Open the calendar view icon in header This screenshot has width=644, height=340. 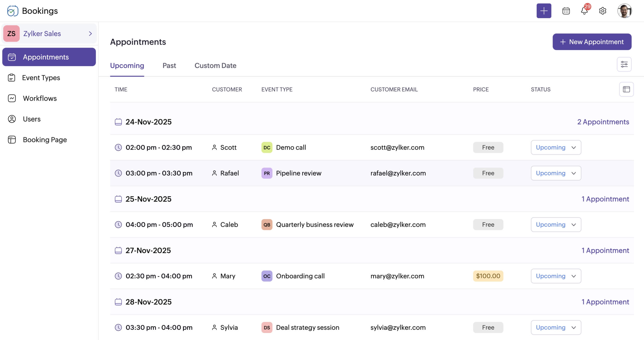(566, 11)
